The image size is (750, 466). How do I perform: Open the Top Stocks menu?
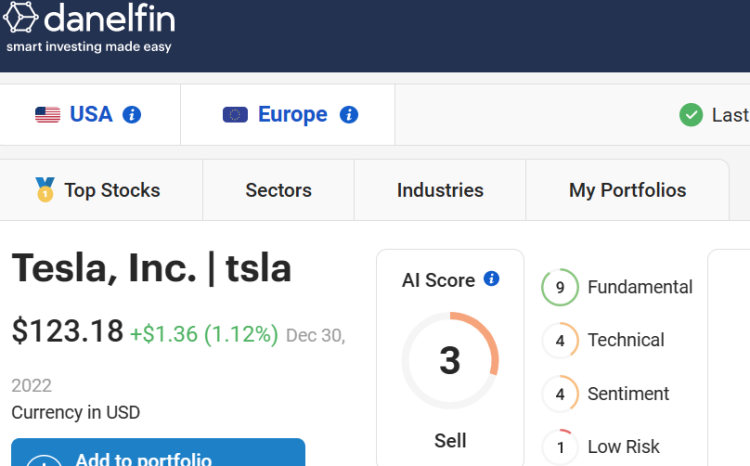point(101,190)
